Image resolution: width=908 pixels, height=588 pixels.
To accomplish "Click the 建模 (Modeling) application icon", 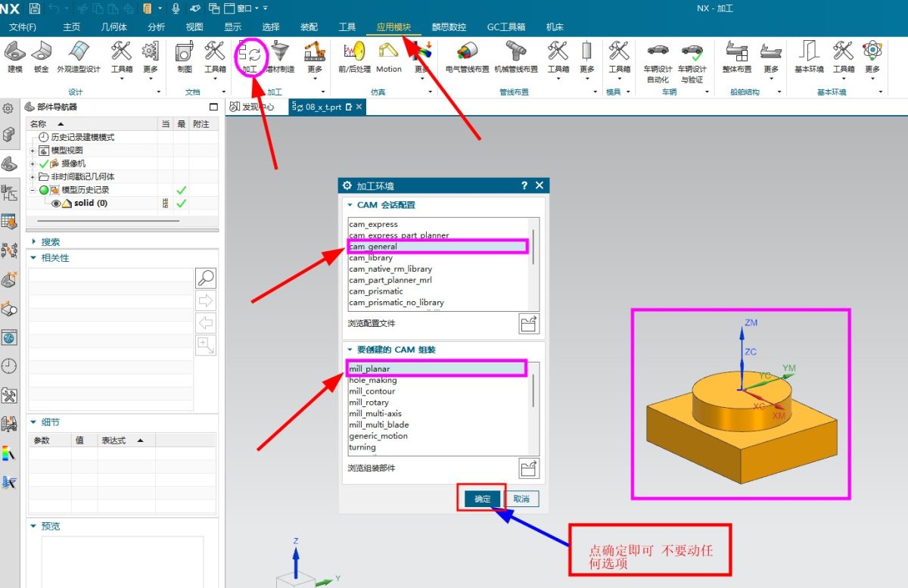I will pos(15,54).
